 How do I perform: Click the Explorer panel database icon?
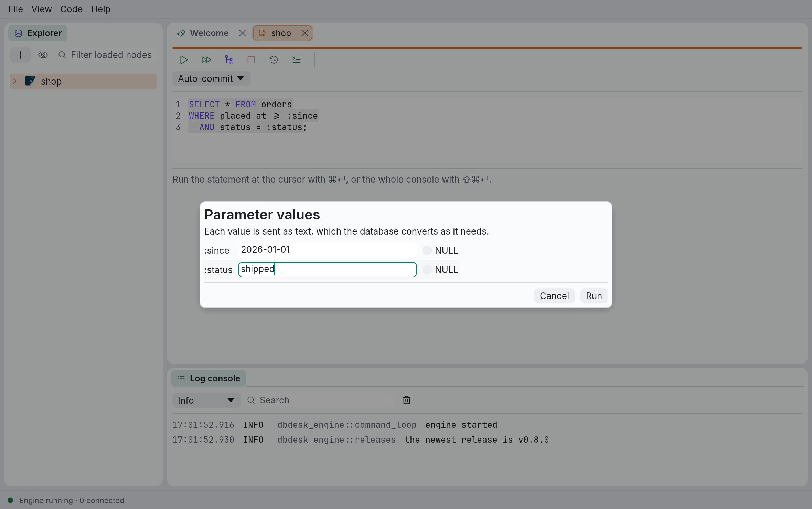(19, 33)
